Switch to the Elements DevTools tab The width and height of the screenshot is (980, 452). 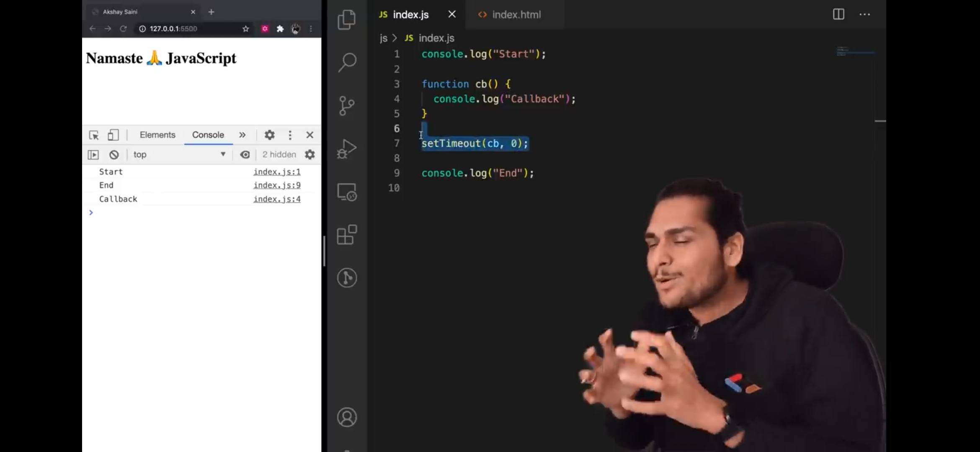point(157,135)
